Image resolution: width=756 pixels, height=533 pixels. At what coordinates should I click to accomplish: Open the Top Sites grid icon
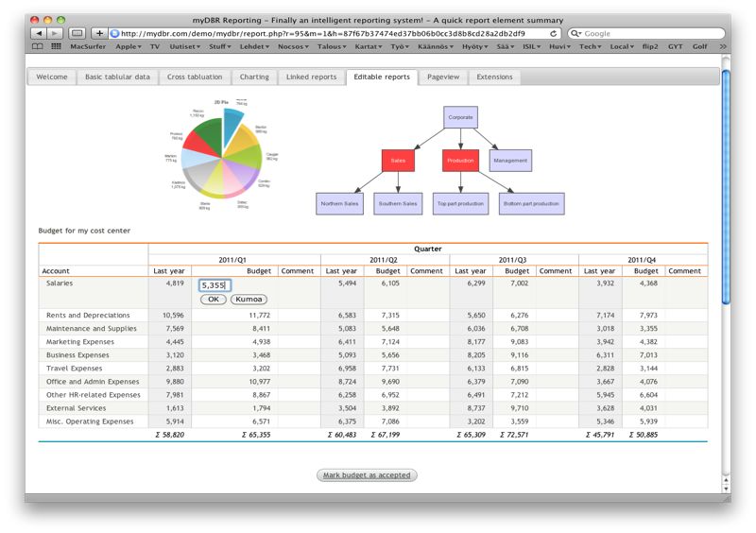[56, 46]
